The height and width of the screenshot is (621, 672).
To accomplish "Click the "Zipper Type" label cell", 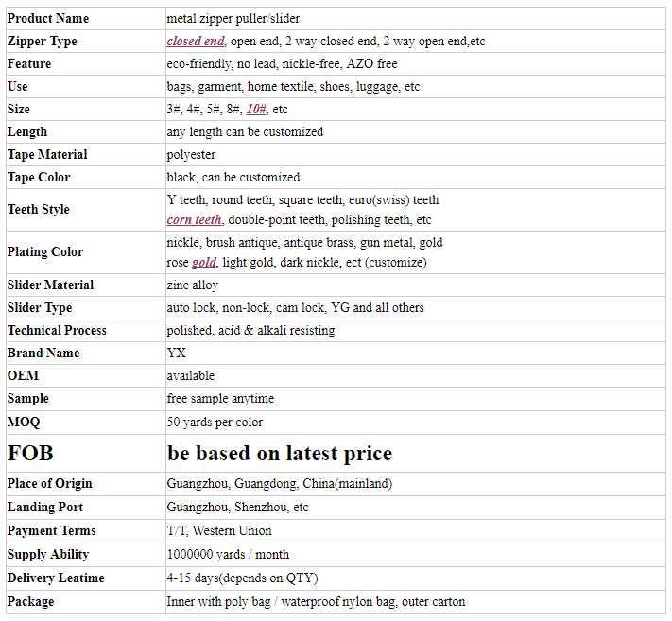I will pyautogui.click(x=43, y=42).
